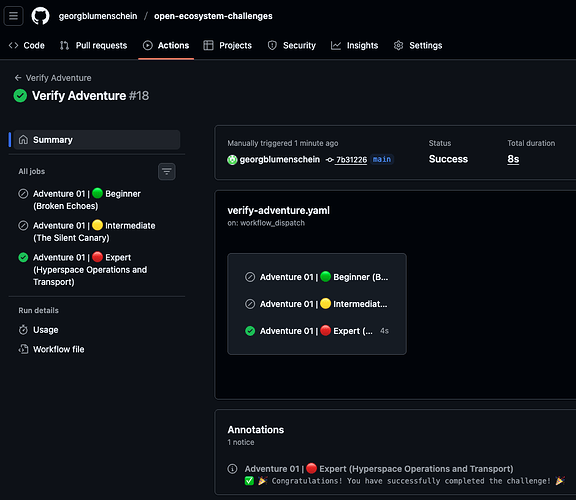Open Workflow file in sidebar
Viewport: 576px width, 500px height.
[x=51, y=349]
